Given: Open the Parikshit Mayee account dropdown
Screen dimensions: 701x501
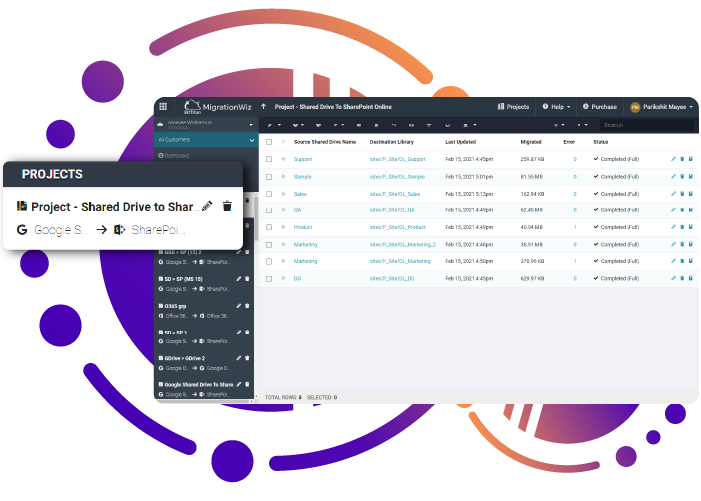Looking at the screenshot, I should pos(667,107).
